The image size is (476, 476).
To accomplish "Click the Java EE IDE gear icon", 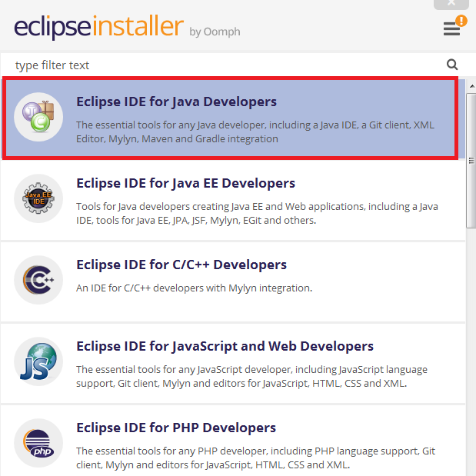I will click(38, 198).
